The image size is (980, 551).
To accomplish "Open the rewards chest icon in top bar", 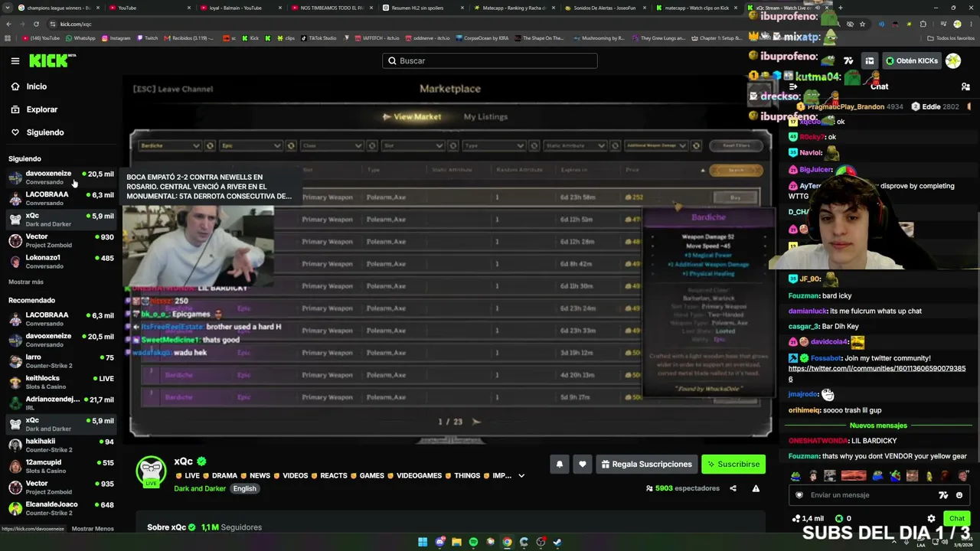I will [870, 60].
